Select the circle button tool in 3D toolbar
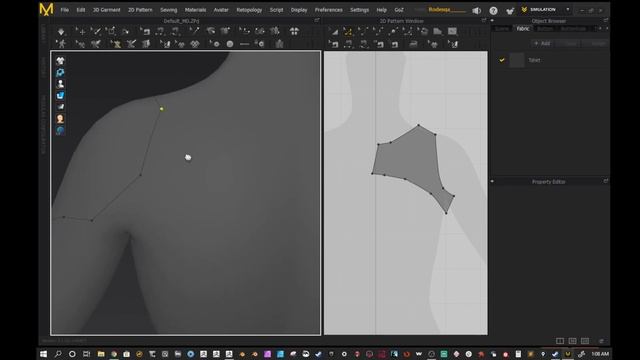Screen dimensions: 640x360 (x=215, y=44)
